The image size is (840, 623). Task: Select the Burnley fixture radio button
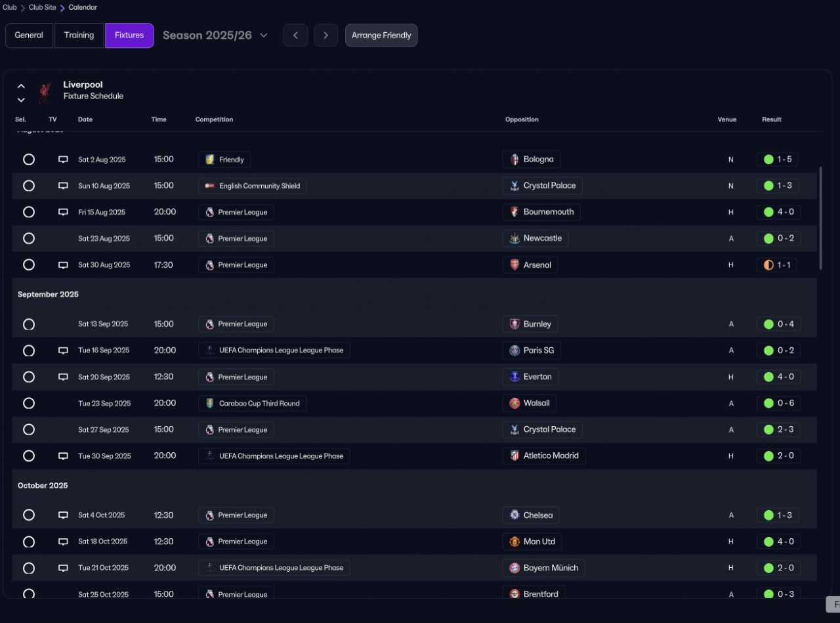click(x=29, y=324)
